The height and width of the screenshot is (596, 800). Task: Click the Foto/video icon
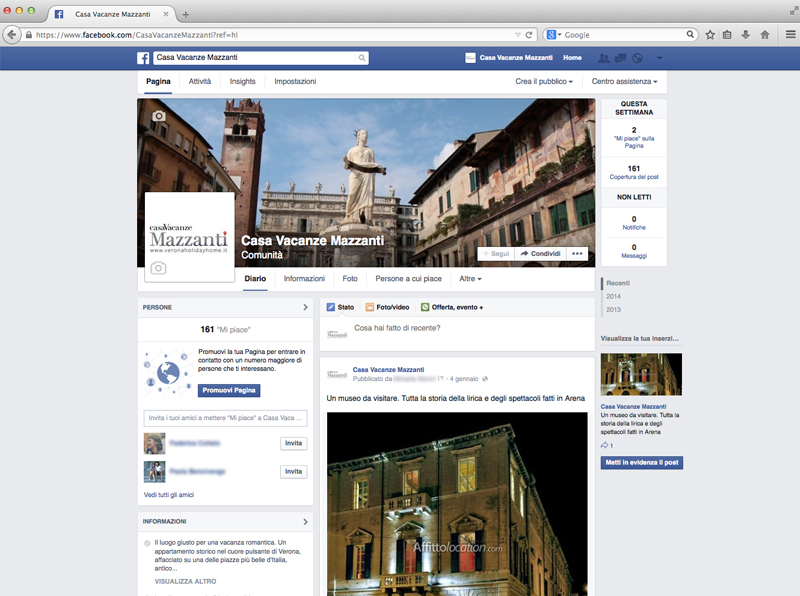(x=369, y=307)
